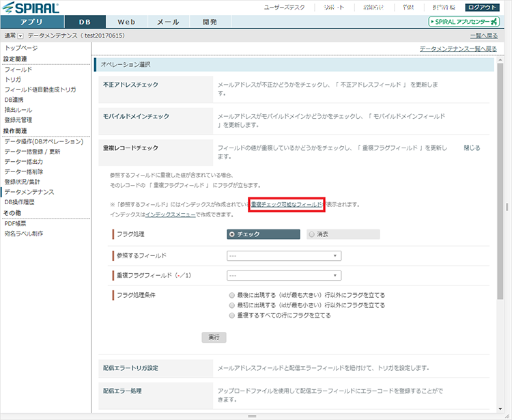Click the bottom pane resize handle
Viewport: 512px width, 420px height.
[x=252, y=416]
